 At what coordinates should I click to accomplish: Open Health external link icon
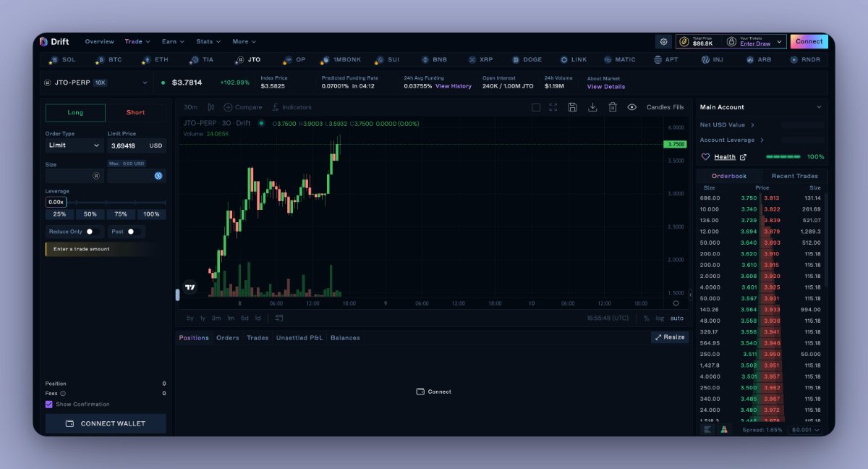pos(743,157)
